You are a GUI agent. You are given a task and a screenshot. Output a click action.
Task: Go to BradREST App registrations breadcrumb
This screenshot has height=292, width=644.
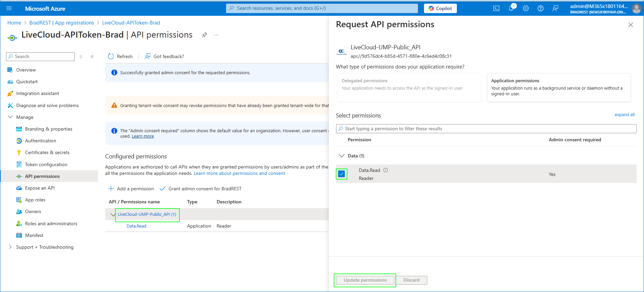tap(62, 23)
